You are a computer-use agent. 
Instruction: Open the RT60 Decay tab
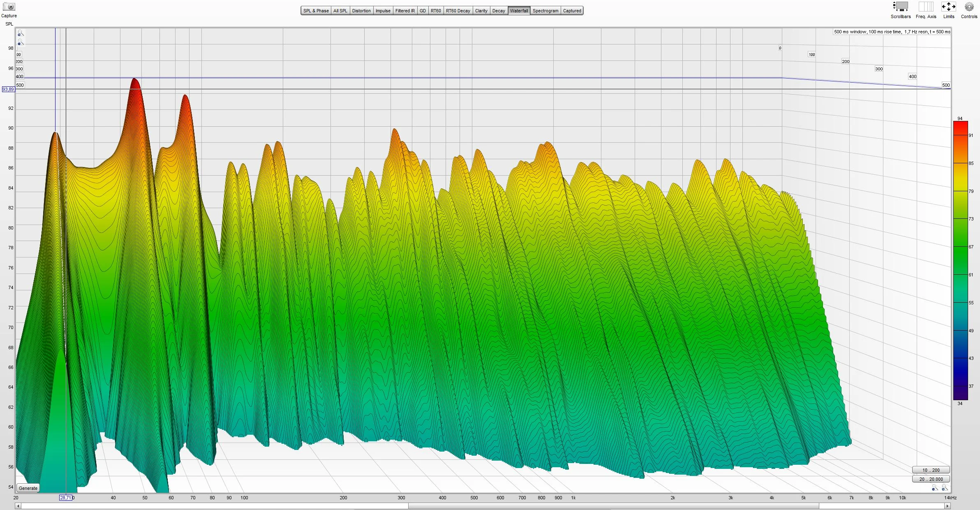click(458, 11)
